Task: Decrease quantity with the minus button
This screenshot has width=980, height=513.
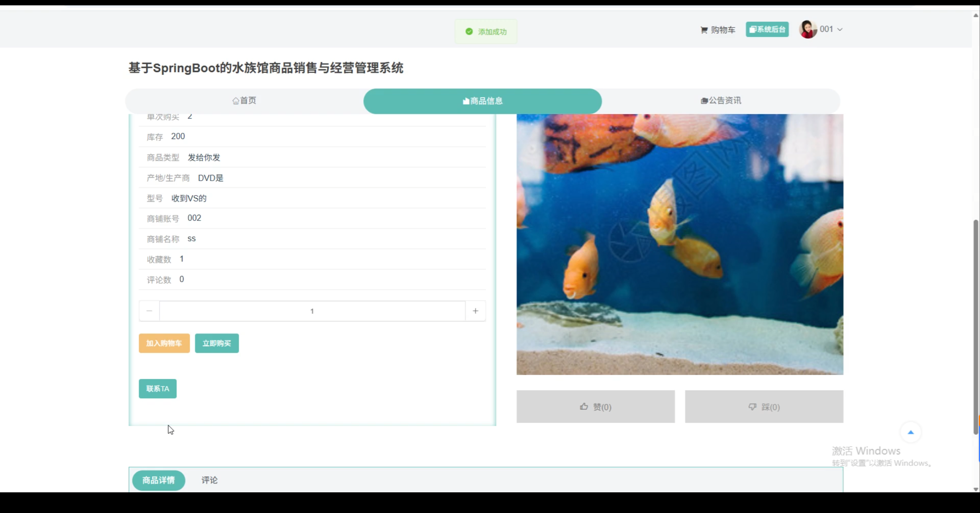Action: [x=149, y=311]
